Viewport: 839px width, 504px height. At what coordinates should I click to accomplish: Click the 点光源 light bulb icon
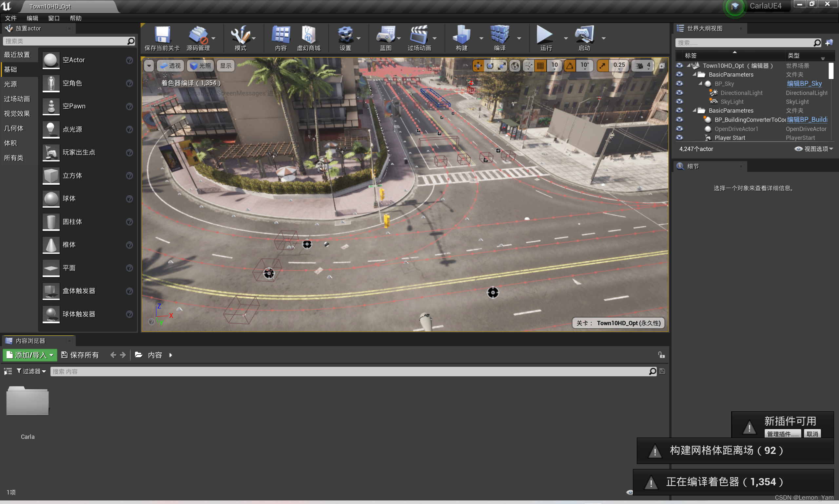tap(51, 129)
